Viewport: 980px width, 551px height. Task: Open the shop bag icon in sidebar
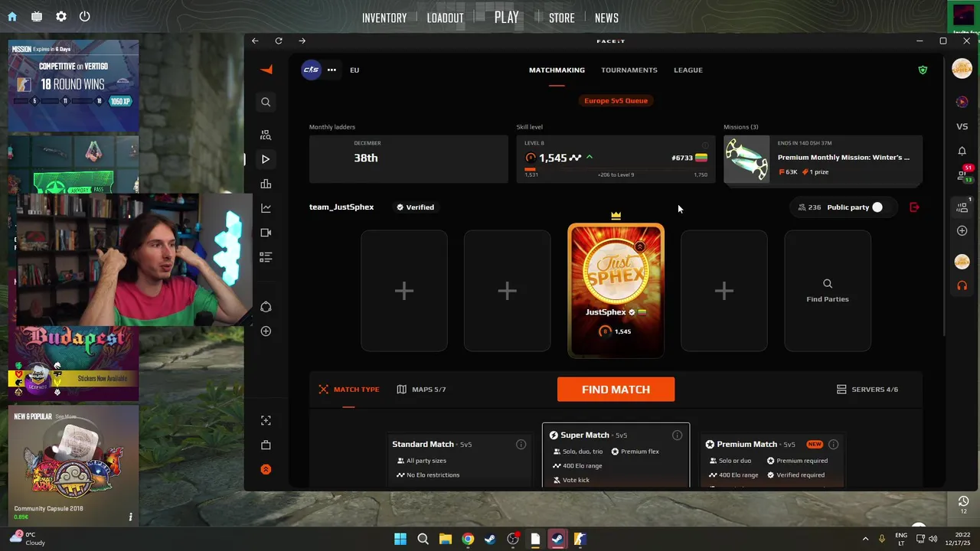pos(266,445)
